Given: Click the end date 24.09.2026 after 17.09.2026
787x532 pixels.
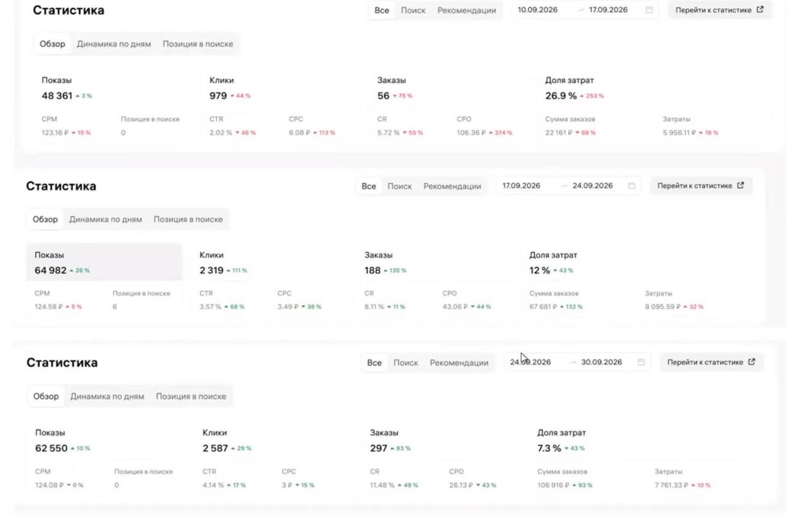Looking at the screenshot, I should pos(593,186).
